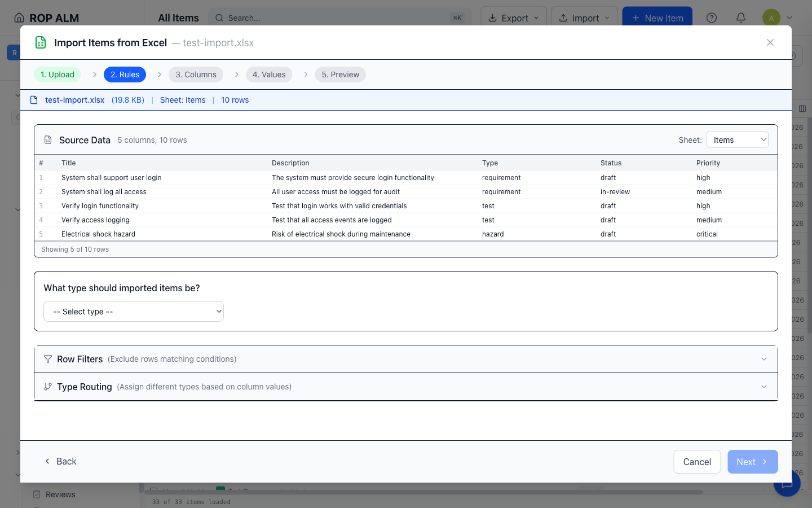Image resolution: width=812 pixels, height=508 pixels.
Task: Click the Source Data table icon
Action: click(48, 140)
